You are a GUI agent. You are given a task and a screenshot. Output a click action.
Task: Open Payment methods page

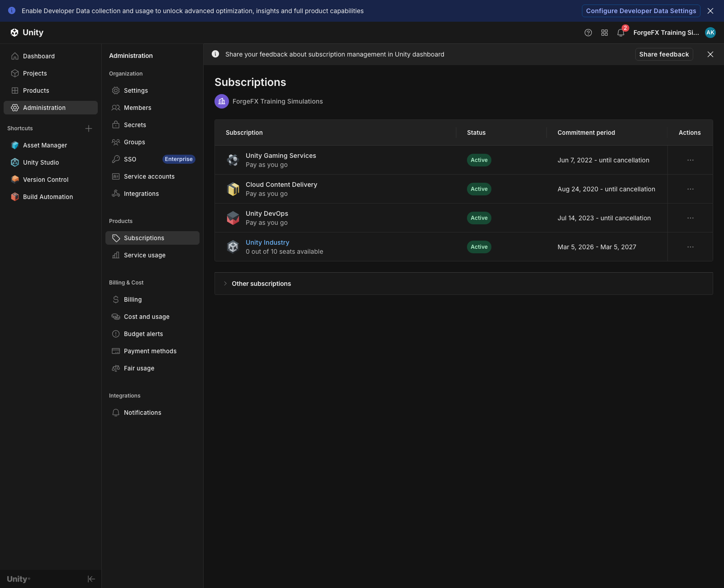[x=152, y=351]
